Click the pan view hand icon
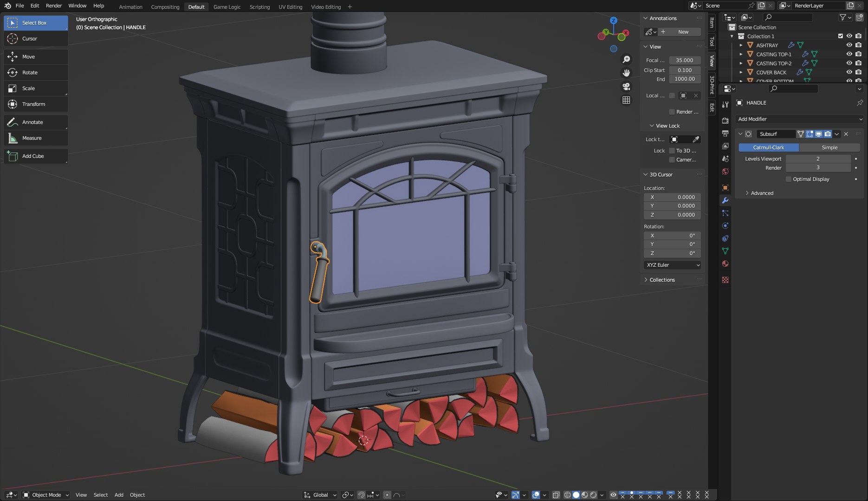The width and height of the screenshot is (868, 501). click(626, 73)
